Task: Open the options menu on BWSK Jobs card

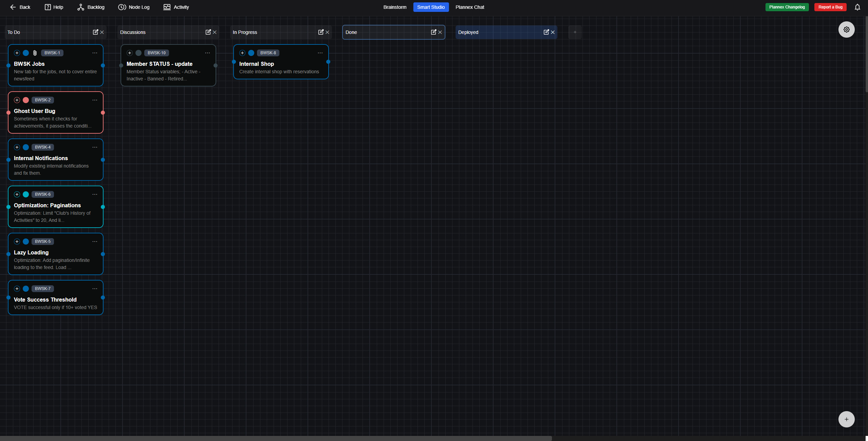Action: pos(94,53)
